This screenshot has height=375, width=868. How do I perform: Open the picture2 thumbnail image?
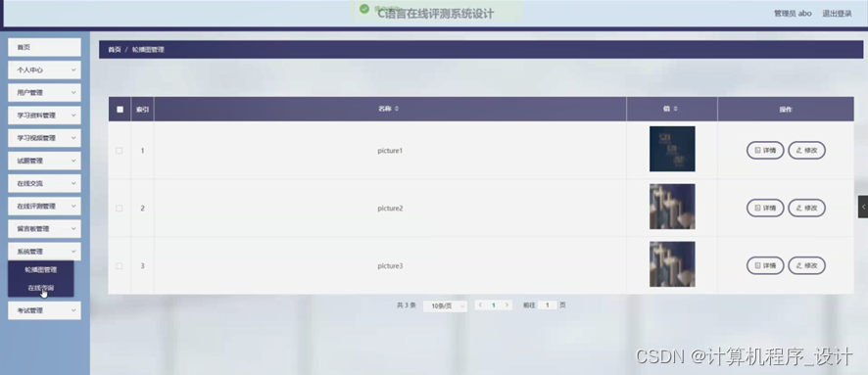click(x=672, y=207)
